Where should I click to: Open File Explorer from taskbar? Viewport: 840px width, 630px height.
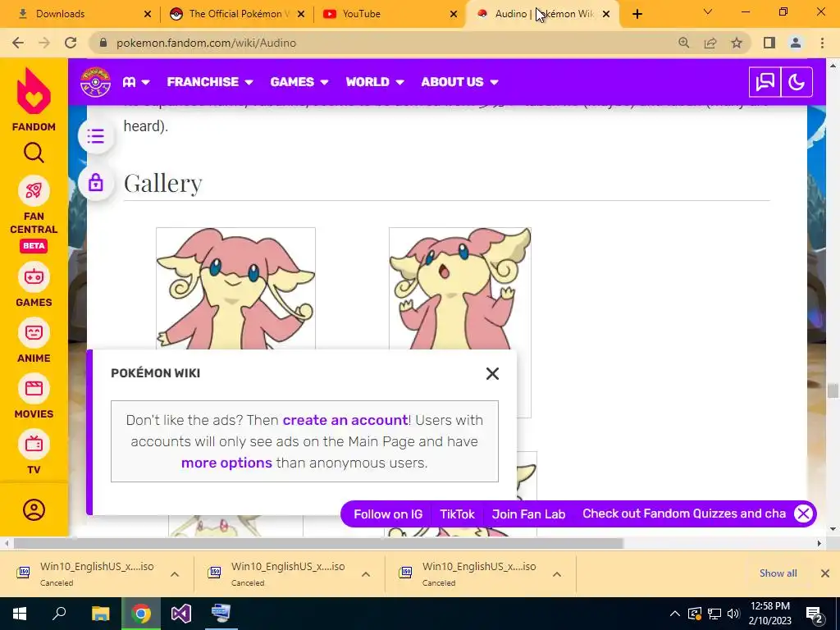click(100, 614)
